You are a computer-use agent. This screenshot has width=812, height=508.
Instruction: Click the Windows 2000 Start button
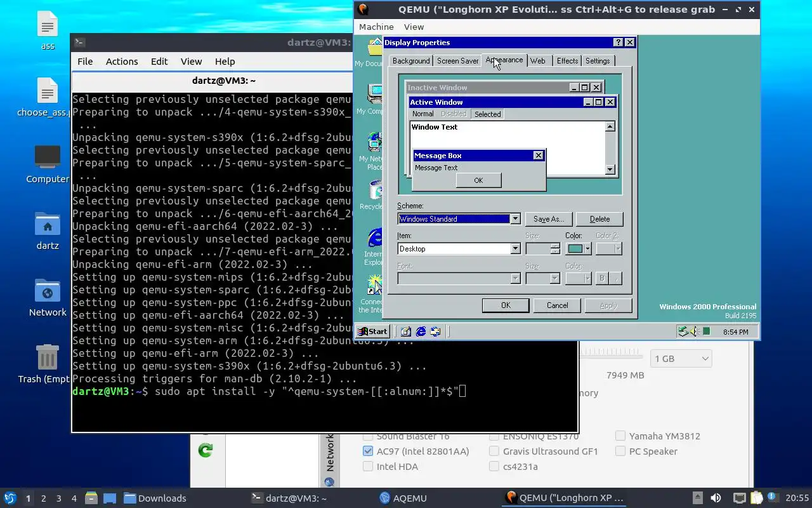372,331
